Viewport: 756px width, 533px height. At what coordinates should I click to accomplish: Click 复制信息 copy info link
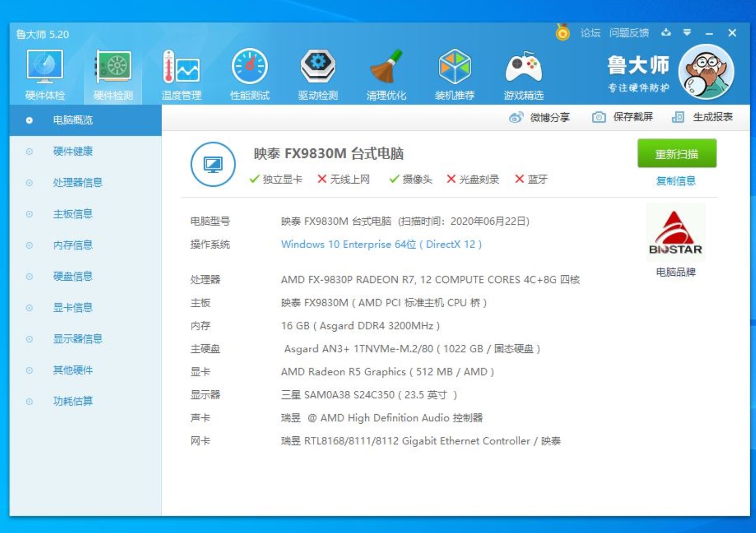(676, 181)
